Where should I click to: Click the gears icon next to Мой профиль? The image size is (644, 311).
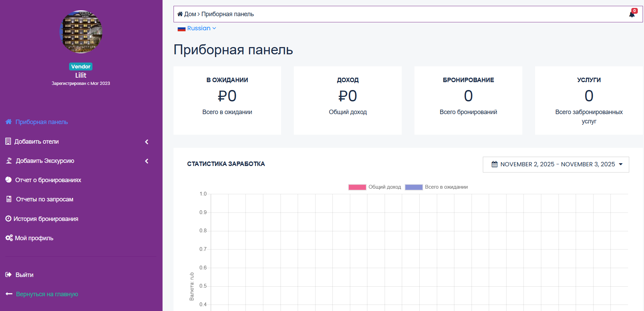[x=8, y=237]
